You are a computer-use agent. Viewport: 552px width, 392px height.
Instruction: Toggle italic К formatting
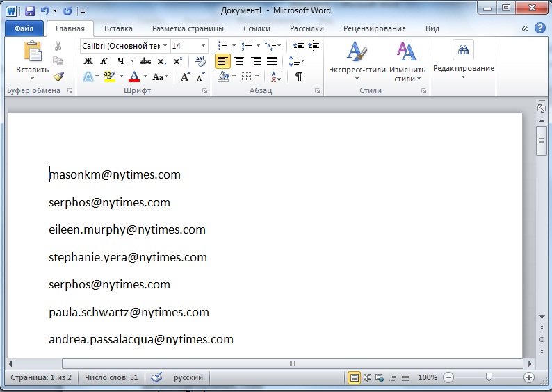tap(104, 61)
